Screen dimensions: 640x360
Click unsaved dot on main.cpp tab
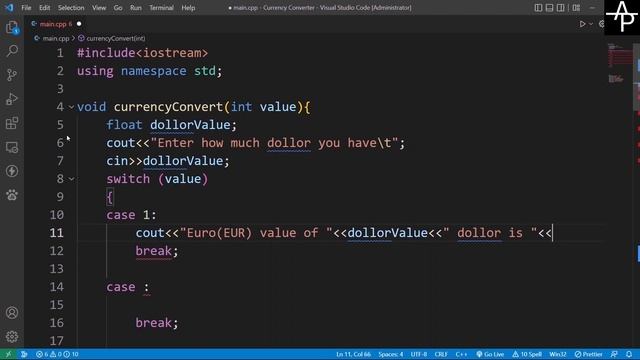tap(79, 24)
